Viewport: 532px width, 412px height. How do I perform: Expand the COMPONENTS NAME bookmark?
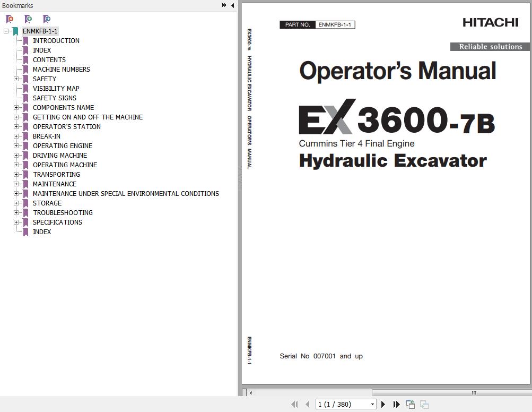pos(16,107)
